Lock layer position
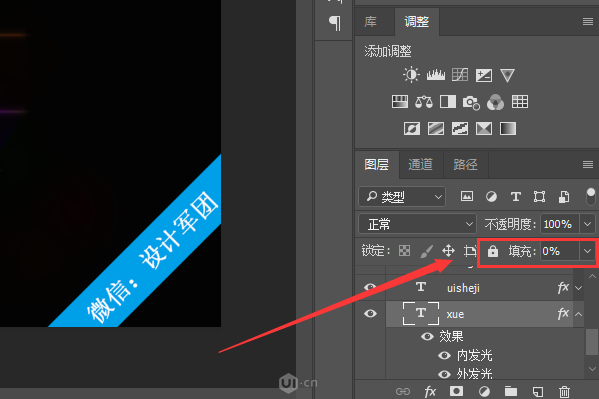The height and width of the screenshot is (399, 599). (448, 251)
